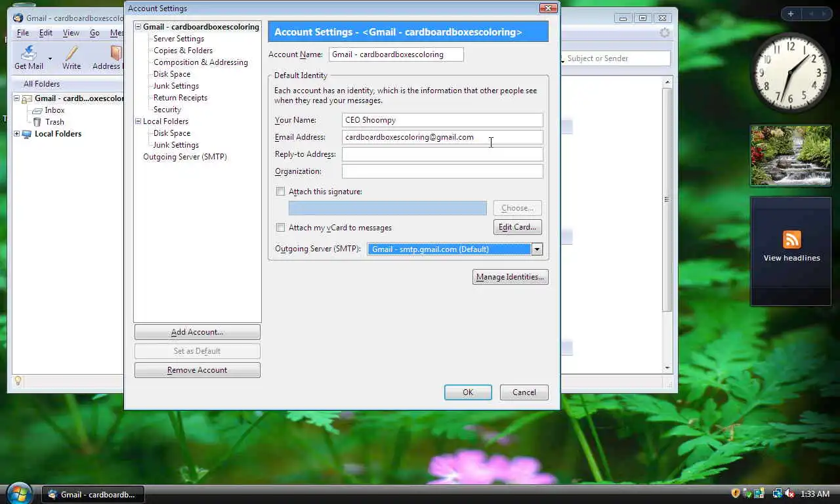Select Composition & Addressing settings
Viewport: 840px width, 504px height.
(x=201, y=62)
